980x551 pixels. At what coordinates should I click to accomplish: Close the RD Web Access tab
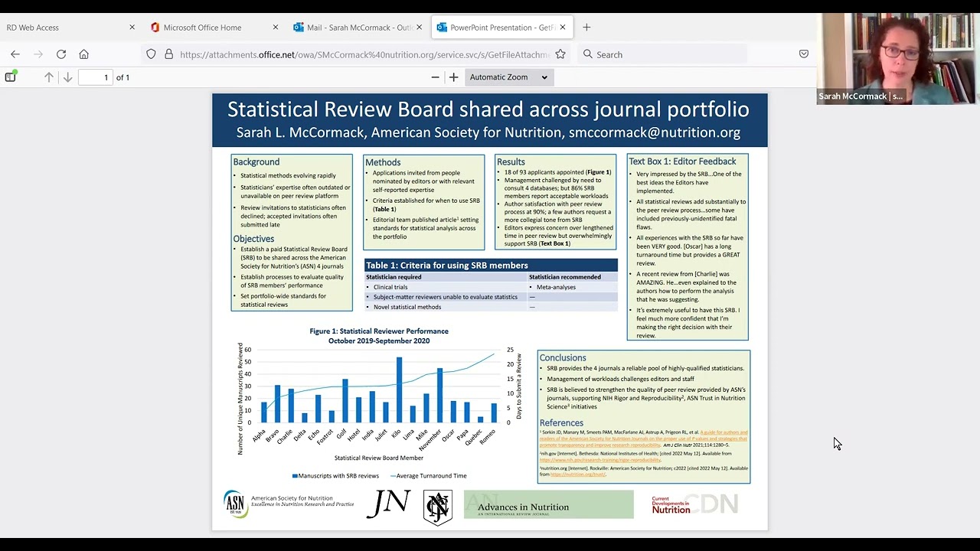pos(132,28)
